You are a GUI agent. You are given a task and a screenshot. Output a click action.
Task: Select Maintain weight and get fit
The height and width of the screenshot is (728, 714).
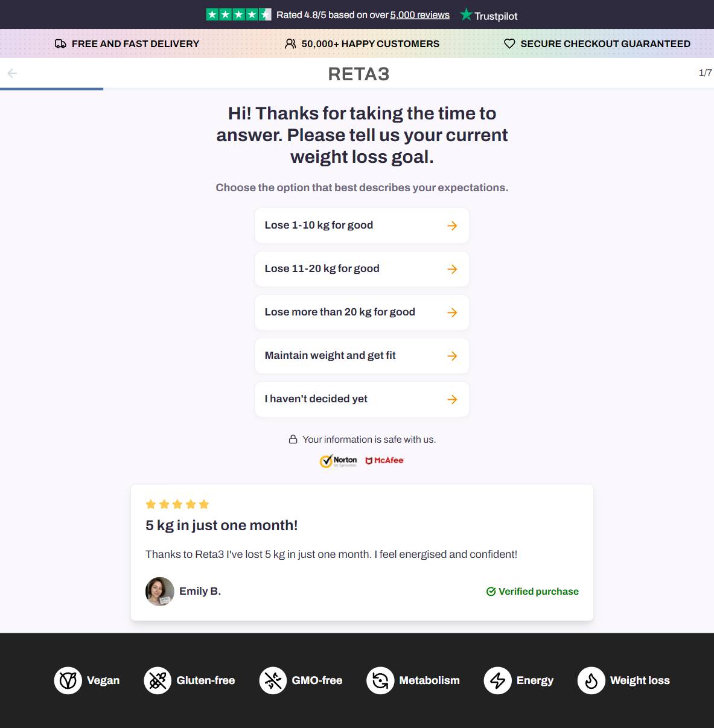tap(362, 356)
